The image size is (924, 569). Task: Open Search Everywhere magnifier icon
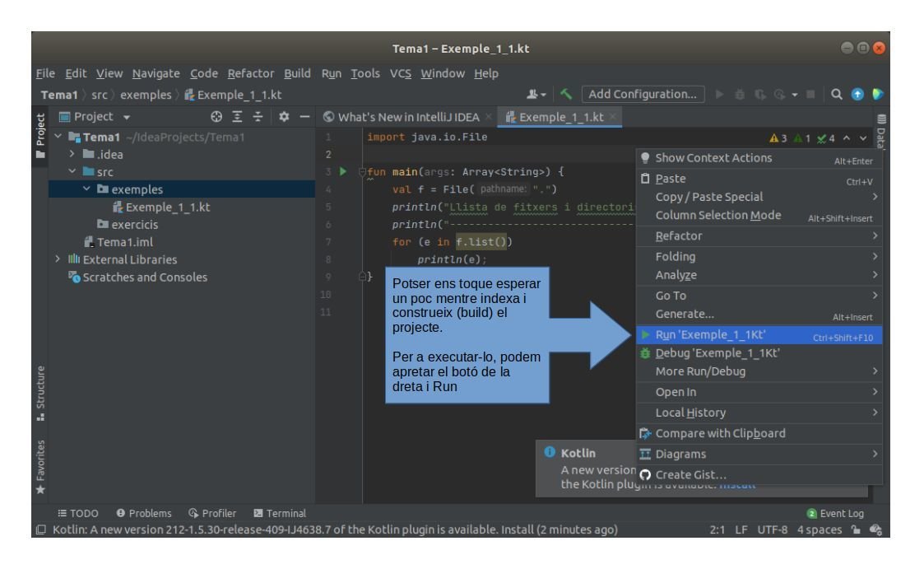[836, 95]
